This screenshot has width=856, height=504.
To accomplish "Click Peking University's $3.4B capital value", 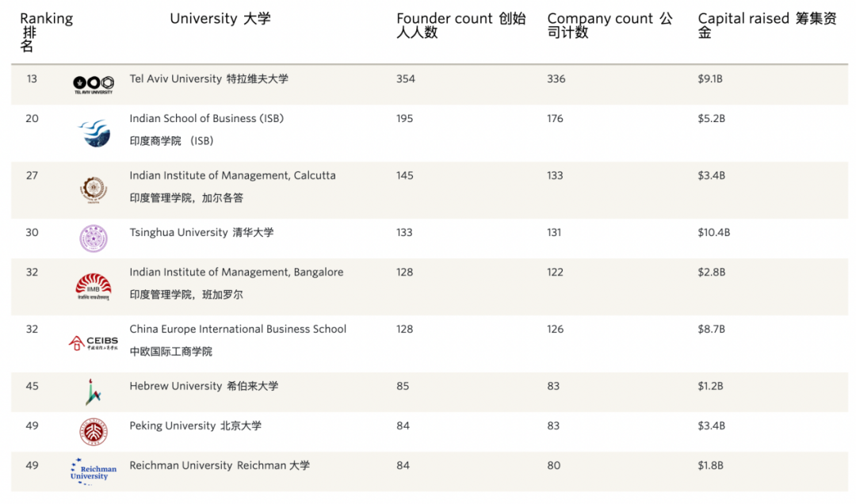I will pos(711,426).
